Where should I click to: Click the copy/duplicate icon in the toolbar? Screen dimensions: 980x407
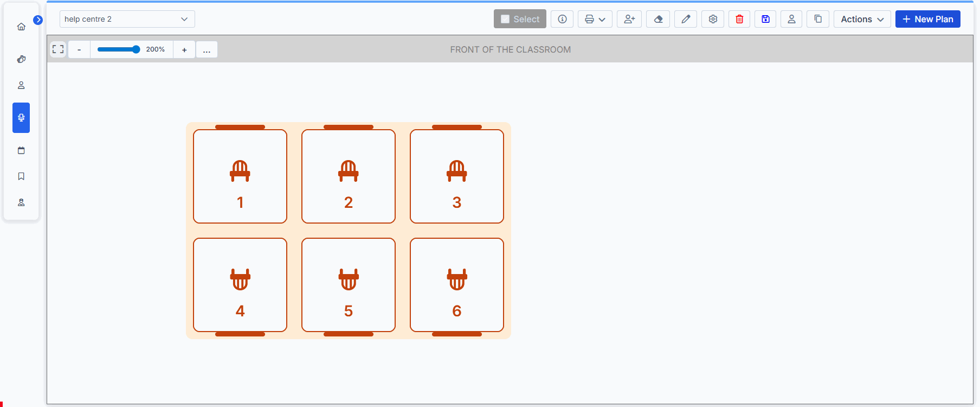pyautogui.click(x=818, y=19)
